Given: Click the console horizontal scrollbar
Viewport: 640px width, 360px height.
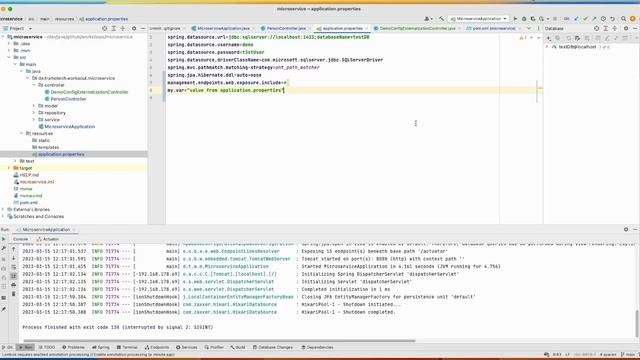Looking at the screenshot, I should (220, 340).
